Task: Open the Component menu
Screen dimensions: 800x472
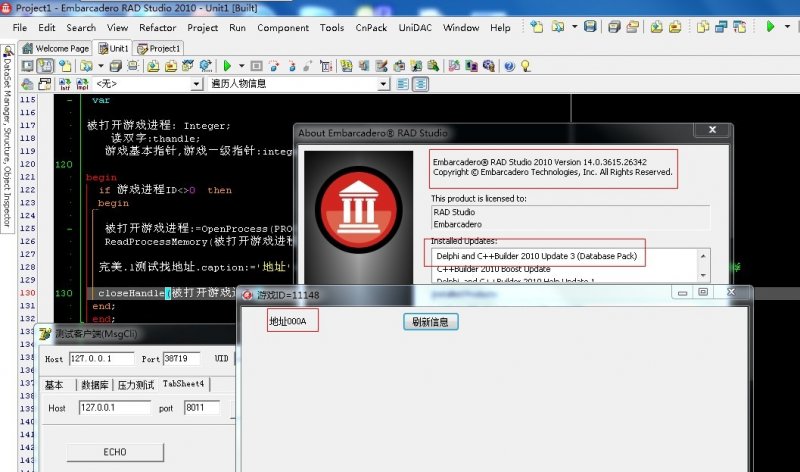Action: point(283,28)
